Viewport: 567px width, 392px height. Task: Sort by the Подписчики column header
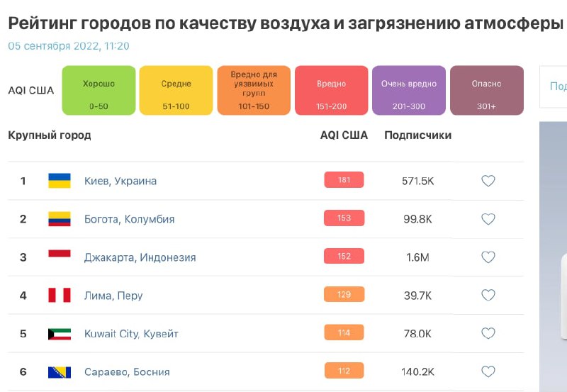point(417,135)
